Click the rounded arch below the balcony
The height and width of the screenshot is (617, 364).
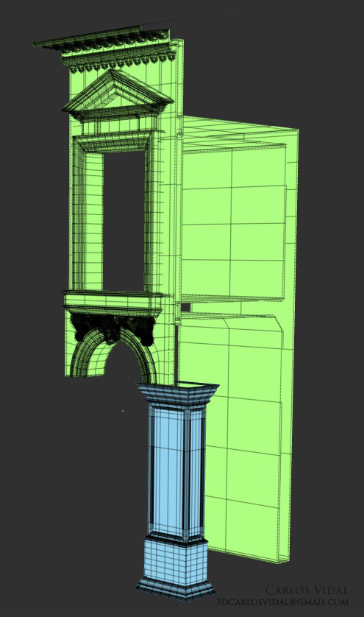[113, 351]
